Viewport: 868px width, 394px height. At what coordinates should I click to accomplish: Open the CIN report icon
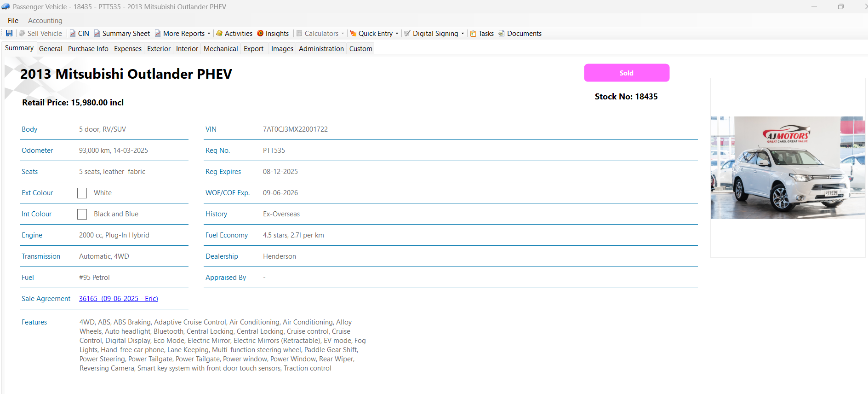73,33
